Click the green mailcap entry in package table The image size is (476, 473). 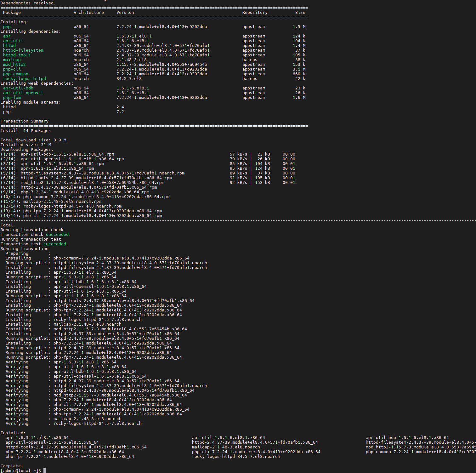pyautogui.click(x=12, y=60)
